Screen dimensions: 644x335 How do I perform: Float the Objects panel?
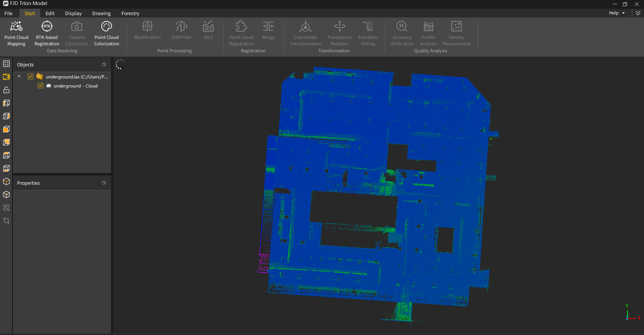104,64
